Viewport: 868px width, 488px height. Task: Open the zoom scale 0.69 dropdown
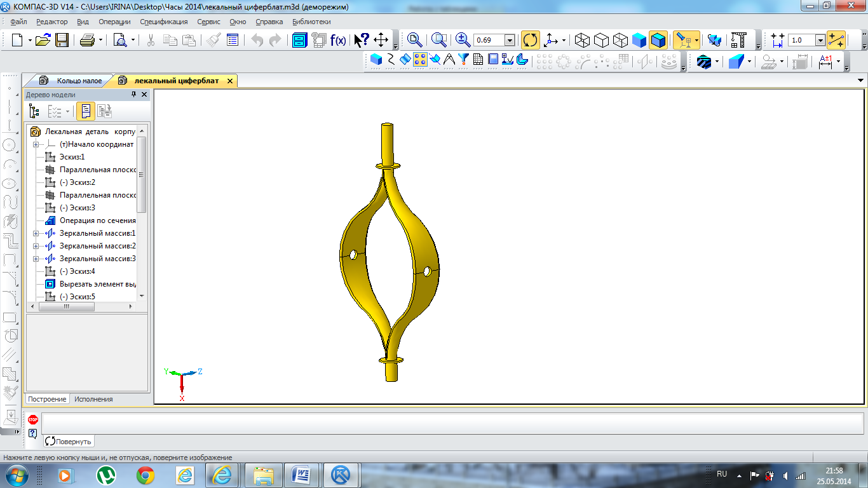tap(510, 40)
